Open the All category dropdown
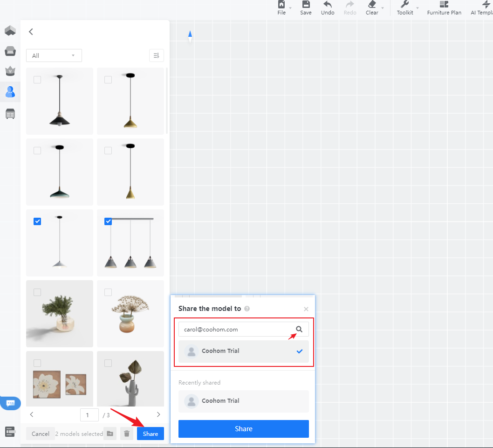 [54, 55]
